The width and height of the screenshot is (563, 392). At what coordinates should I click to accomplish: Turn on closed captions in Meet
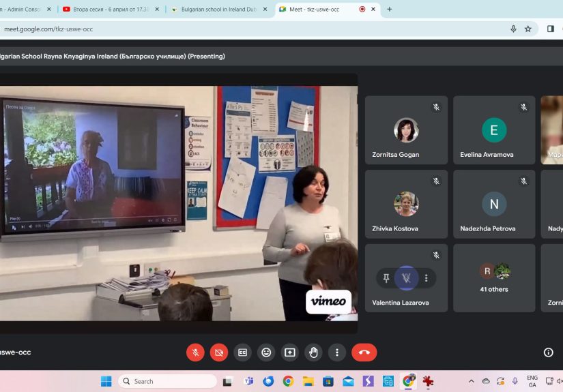[x=242, y=352]
